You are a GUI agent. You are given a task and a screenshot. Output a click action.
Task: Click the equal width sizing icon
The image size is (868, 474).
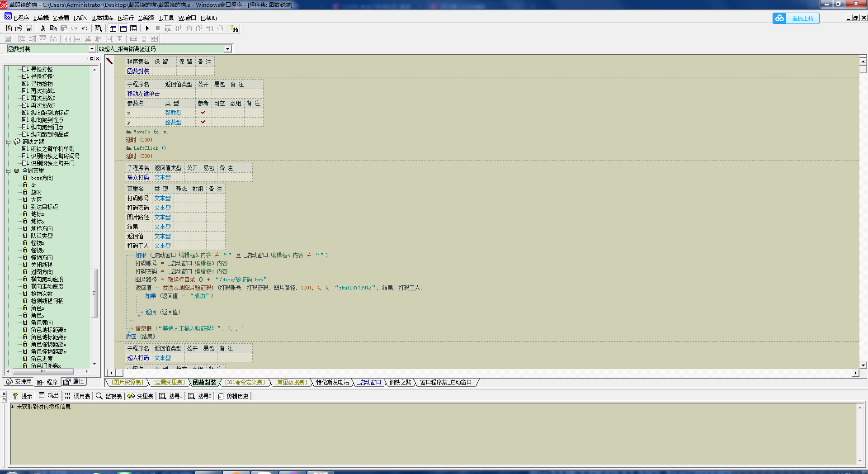pos(133,39)
